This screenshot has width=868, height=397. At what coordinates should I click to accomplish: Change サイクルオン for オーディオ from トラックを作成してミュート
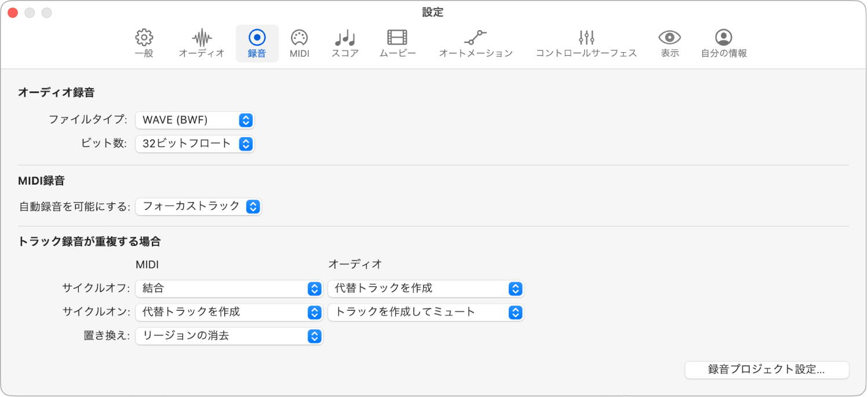[426, 312]
